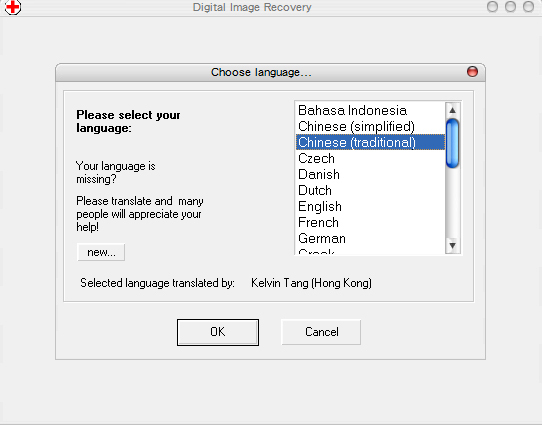
Task: Click the last gray window control button
Action: click(x=528, y=7)
